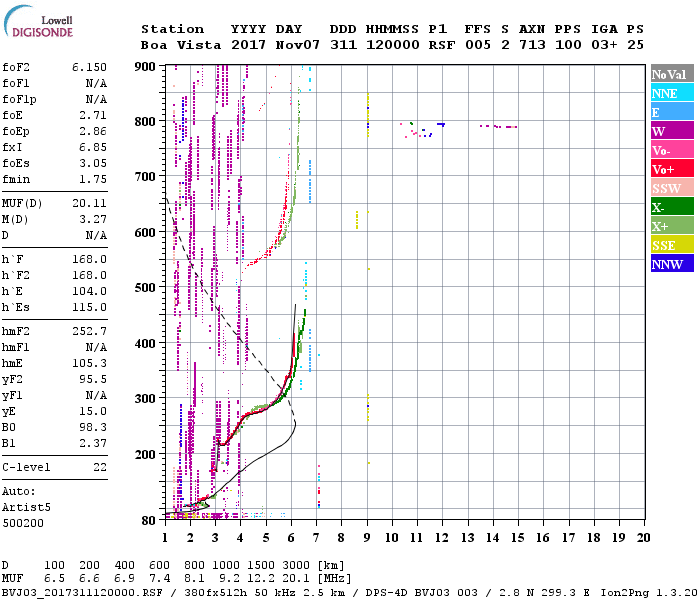The image size is (700, 600).
Task: Click the 500200 text under Artist5
Action: [x=23, y=523]
